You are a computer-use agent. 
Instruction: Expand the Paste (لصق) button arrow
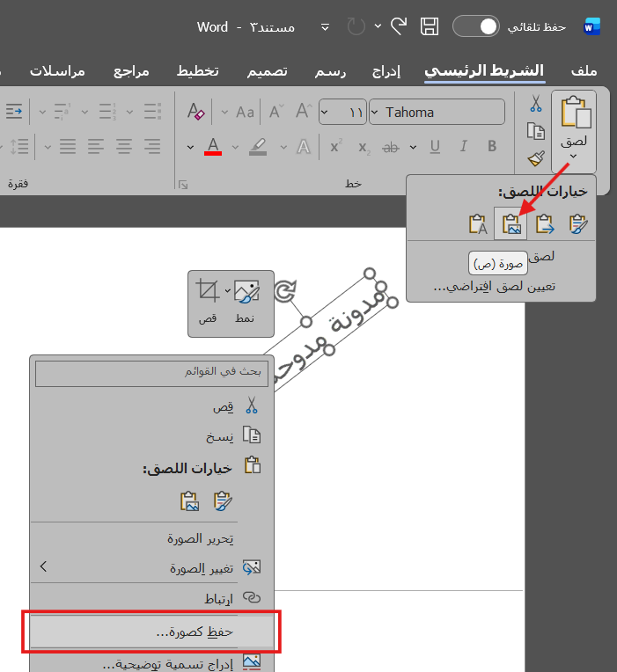coord(573,157)
